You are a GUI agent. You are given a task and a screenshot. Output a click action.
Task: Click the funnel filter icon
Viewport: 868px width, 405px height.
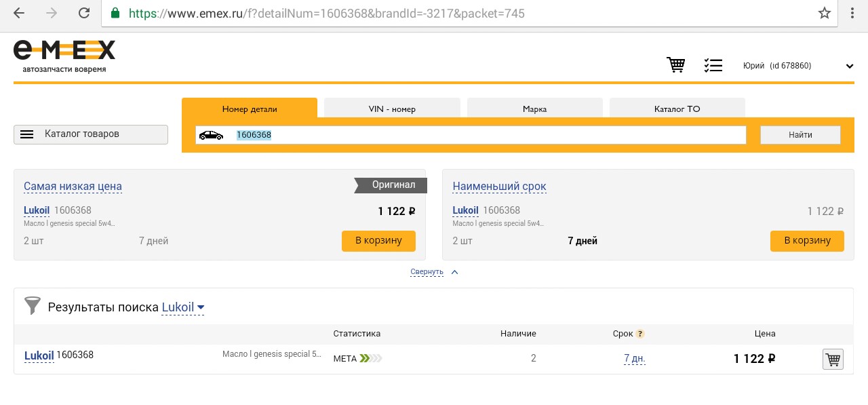pyautogui.click(x=33, y=305)
